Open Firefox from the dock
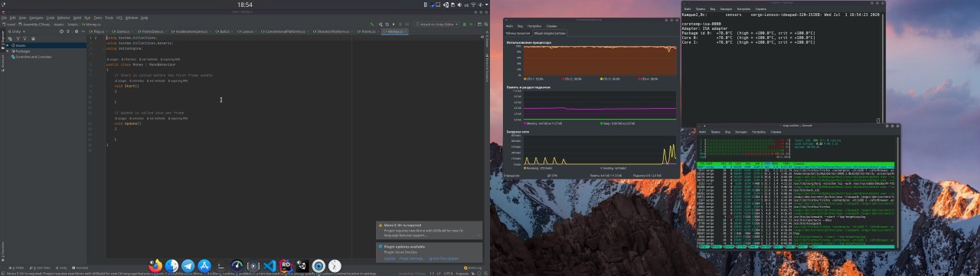 coord(155,265)
